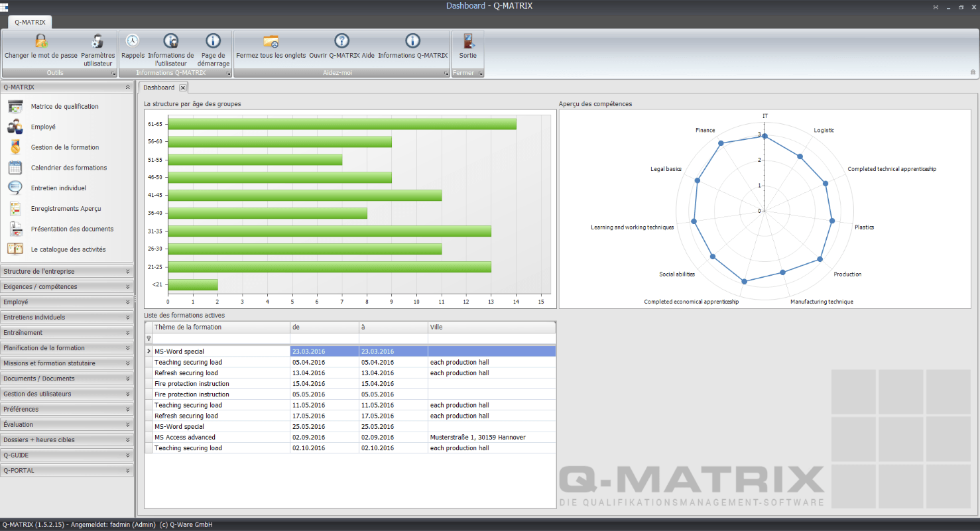Expand the Gestion des utilisateurs section
The height and width of the screenshot is (531, 980).
coord(66,394)
